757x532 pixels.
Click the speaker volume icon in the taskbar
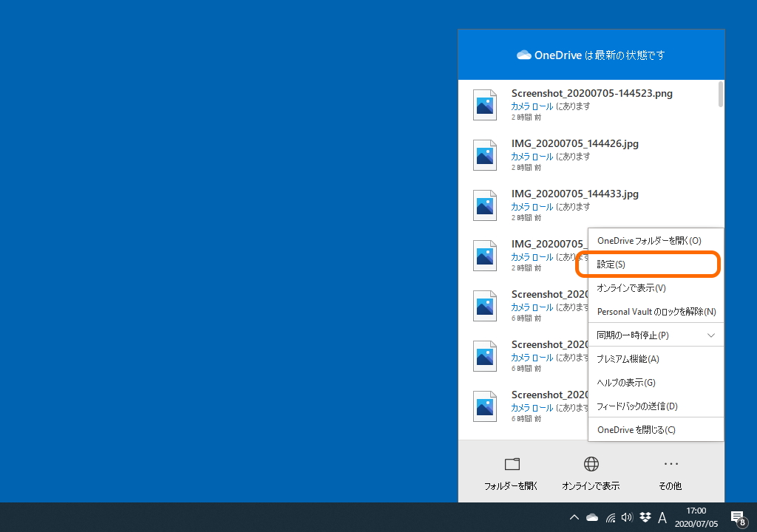coord(627,517)
